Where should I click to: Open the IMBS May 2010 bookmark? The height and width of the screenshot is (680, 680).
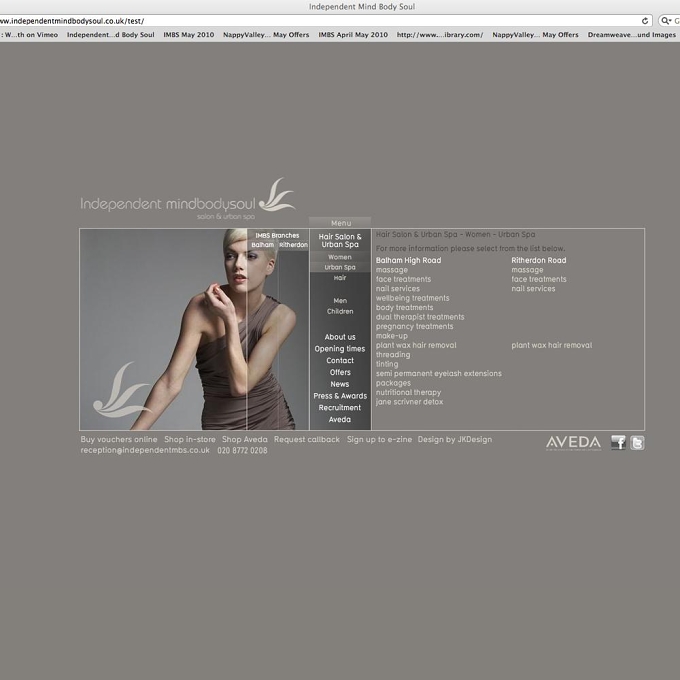(189, 35)
